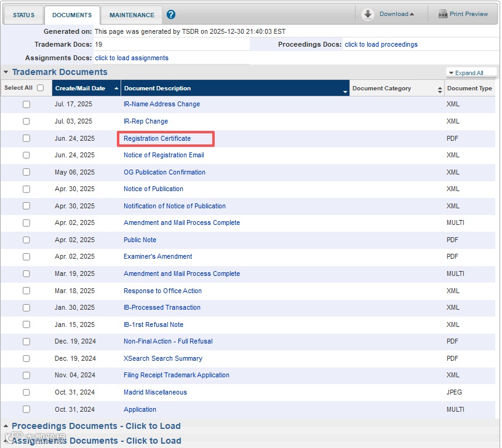This screenshot has height=448, width=502.
Task: Tick Notice of Registration Email checkbox
Action: 26,155
